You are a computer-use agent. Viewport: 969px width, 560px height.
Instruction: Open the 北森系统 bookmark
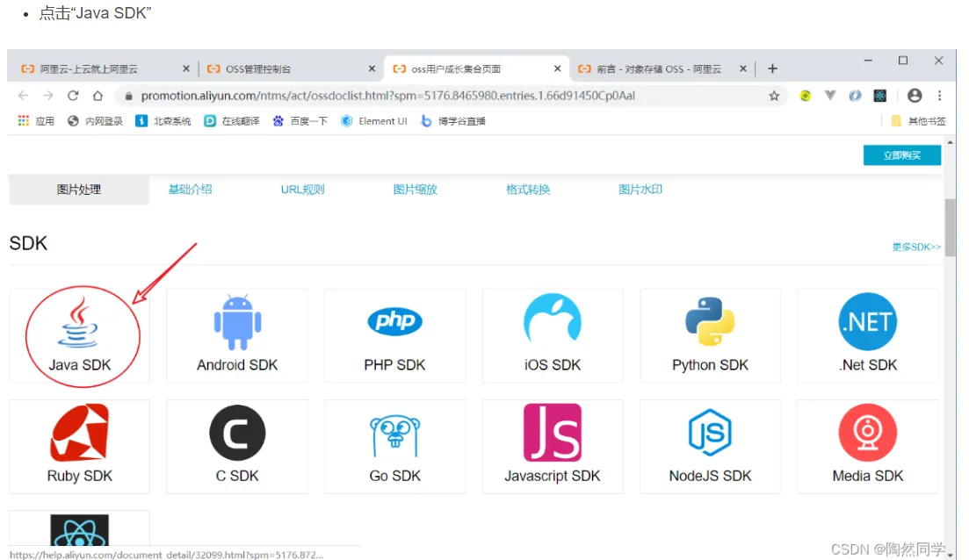(163, 121)
